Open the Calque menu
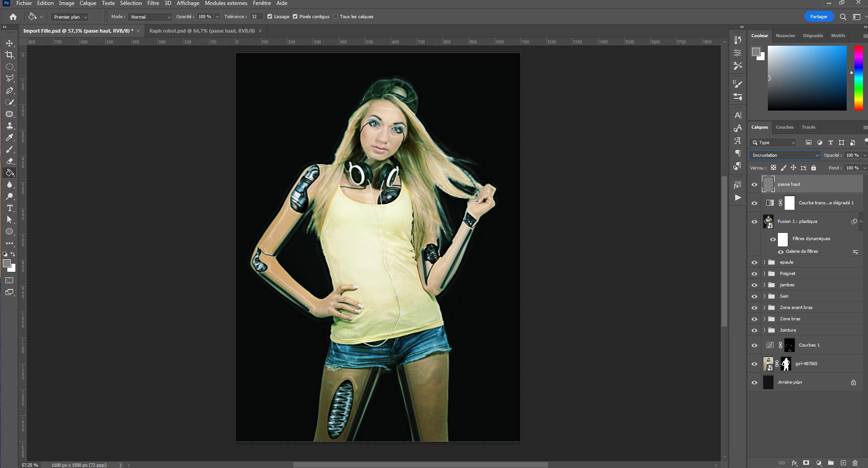868x468 pixels. point(88,3)
